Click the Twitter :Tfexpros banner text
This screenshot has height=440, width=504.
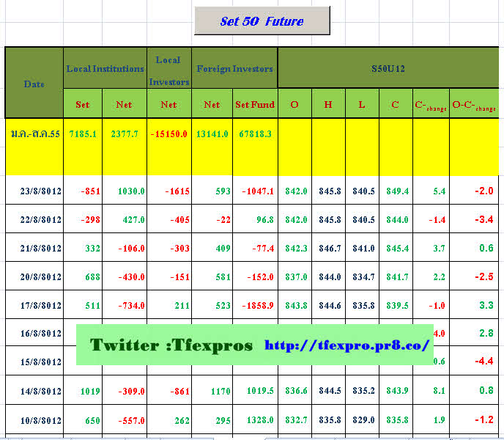click(171, 345)
